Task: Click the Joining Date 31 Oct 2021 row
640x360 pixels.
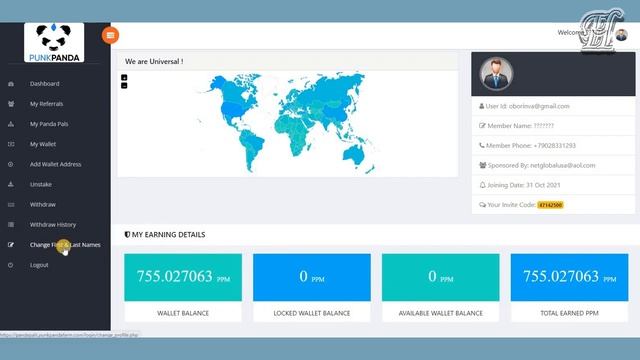Action: [553, 185]
